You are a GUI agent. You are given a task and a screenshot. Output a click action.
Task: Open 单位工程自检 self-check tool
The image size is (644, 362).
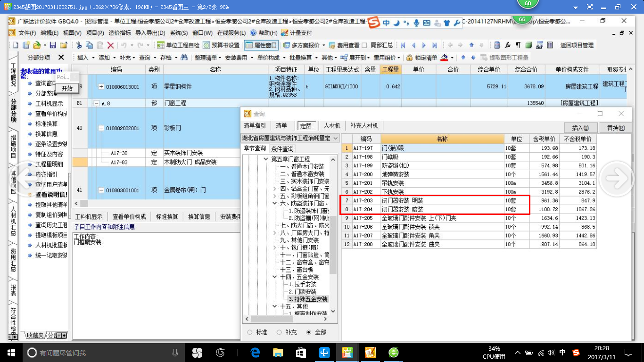(x=178, y=45)
